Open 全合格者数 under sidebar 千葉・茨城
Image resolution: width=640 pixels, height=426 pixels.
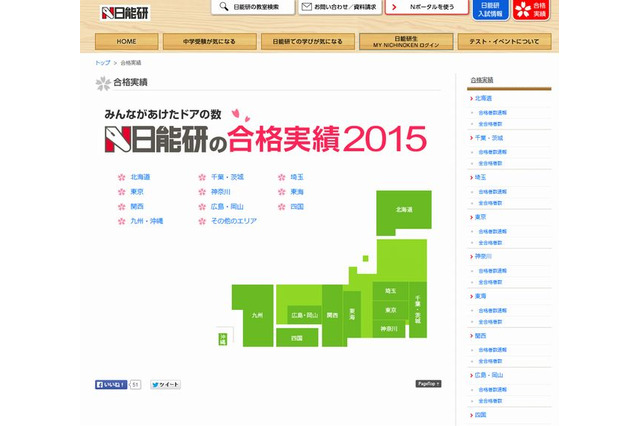pyautogui.click(x=490, y=163)
